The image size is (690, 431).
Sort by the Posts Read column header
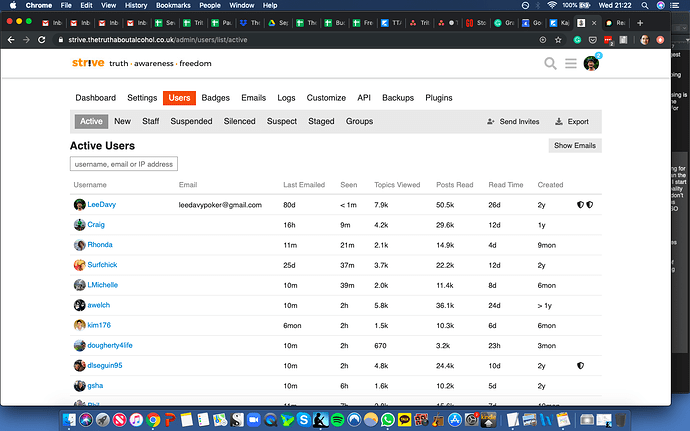(455, 184)
